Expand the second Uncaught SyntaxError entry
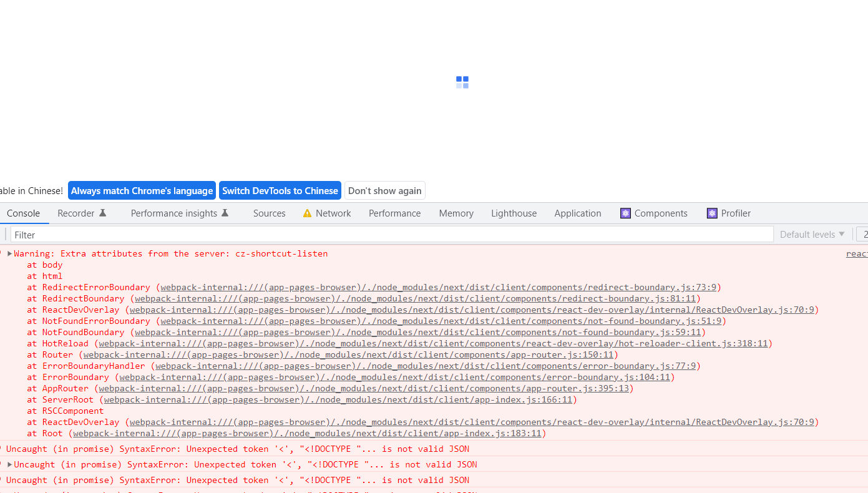Screen dimensions: 868x493 coord(10,464)
